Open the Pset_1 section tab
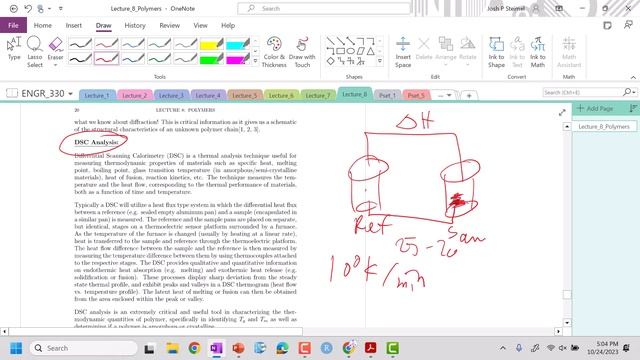 click(x=387, y=95)
